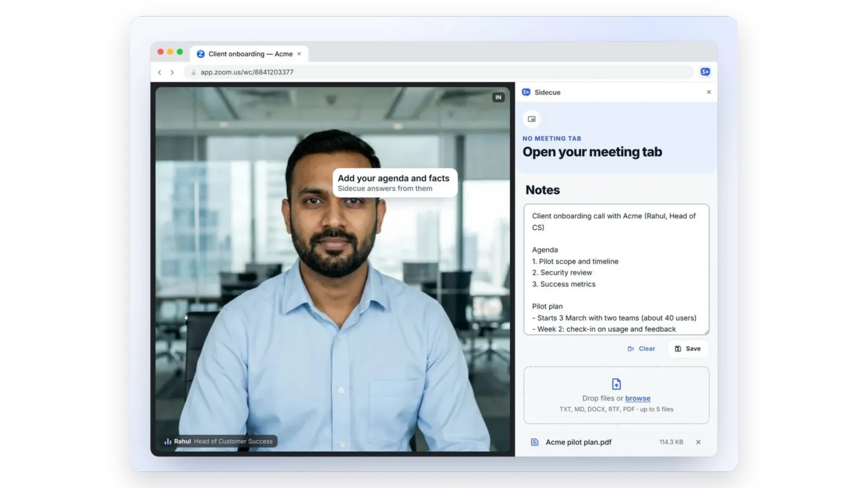Close the Sidecue side panel
868x488 pixels.
709,92
